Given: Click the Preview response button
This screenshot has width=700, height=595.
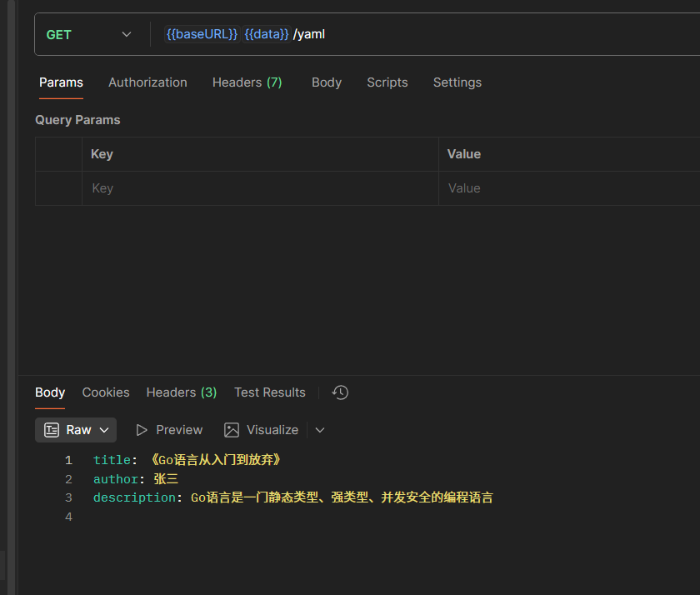Looking at the screenshot, I should (x=169, y=430).
